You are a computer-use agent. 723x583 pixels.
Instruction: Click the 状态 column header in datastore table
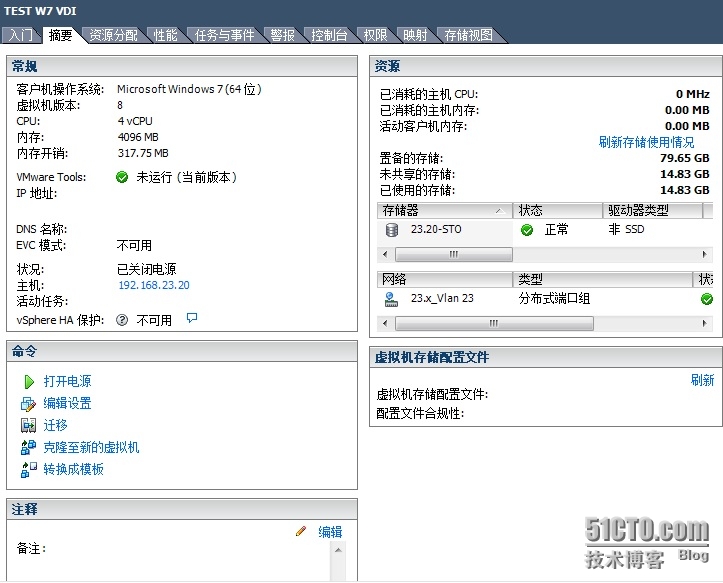pyautogui.click(x=557, y=211)
